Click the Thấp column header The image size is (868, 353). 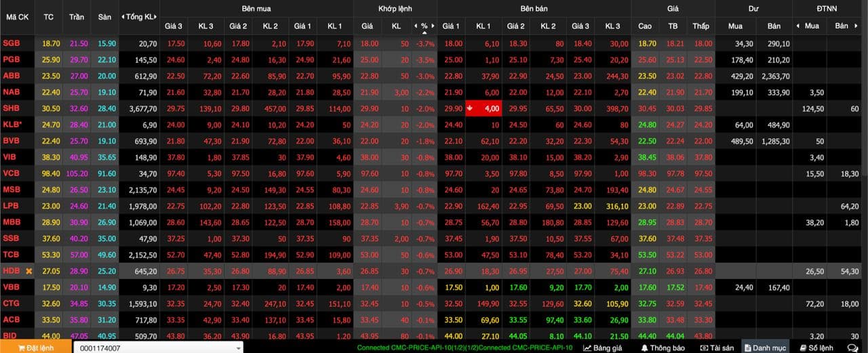[x=701, y=26]
